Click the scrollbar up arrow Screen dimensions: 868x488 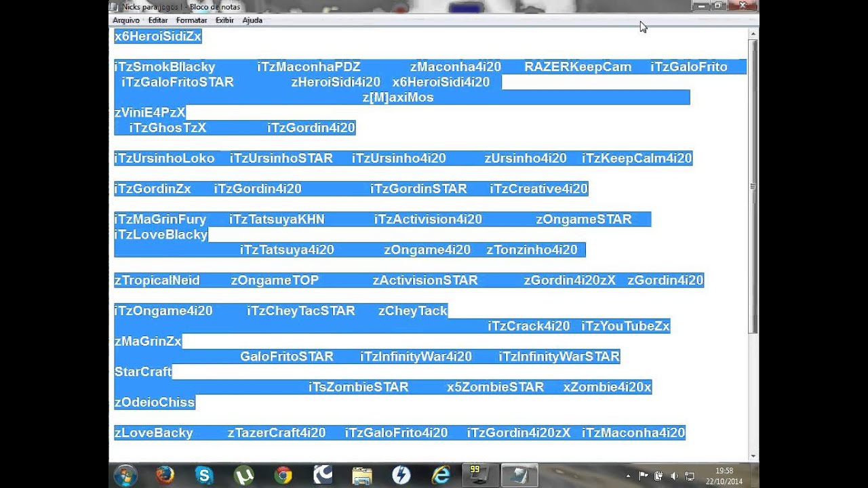click(x=753, y=33)
